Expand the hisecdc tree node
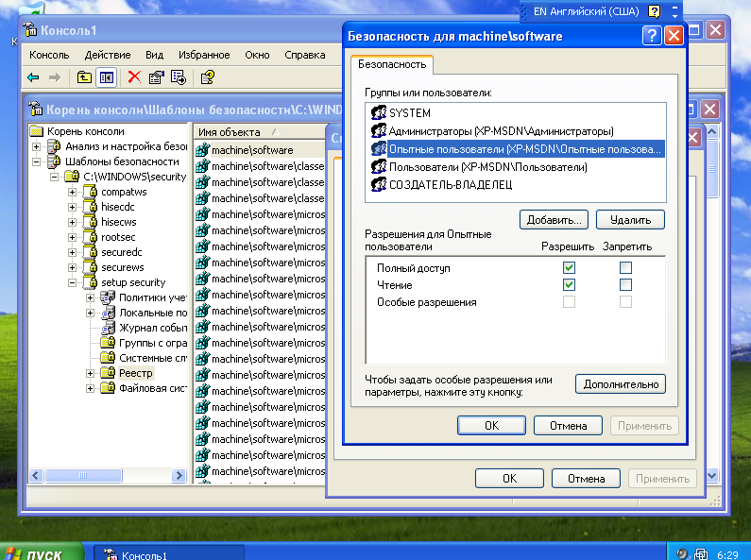Screen dimensions: 751x560 tap(72, 207)
